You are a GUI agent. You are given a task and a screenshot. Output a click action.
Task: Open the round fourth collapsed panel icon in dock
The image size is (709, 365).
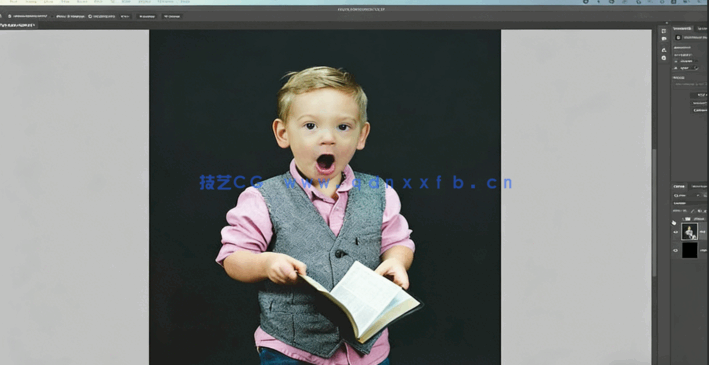coord(663,58)
